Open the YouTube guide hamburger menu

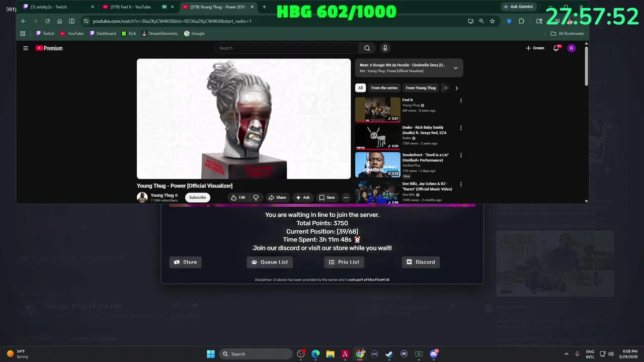point(26,48)
